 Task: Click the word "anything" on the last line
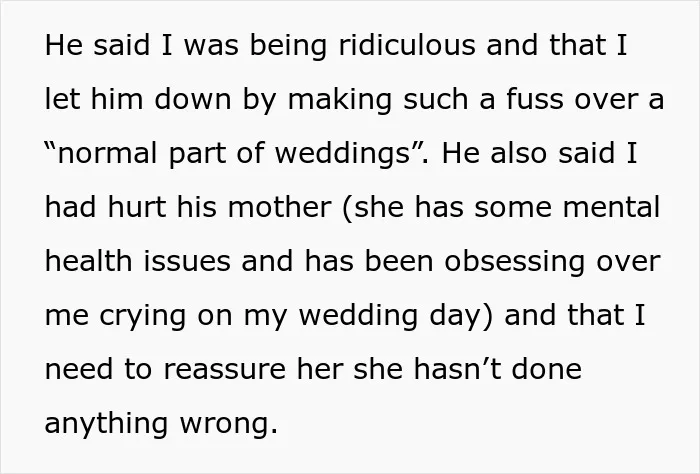point(106,425)
